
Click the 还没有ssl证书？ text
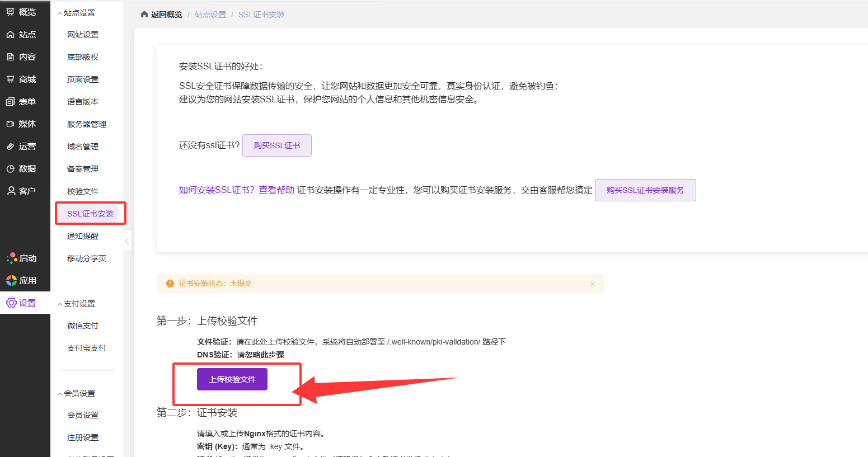click(209, 145)
